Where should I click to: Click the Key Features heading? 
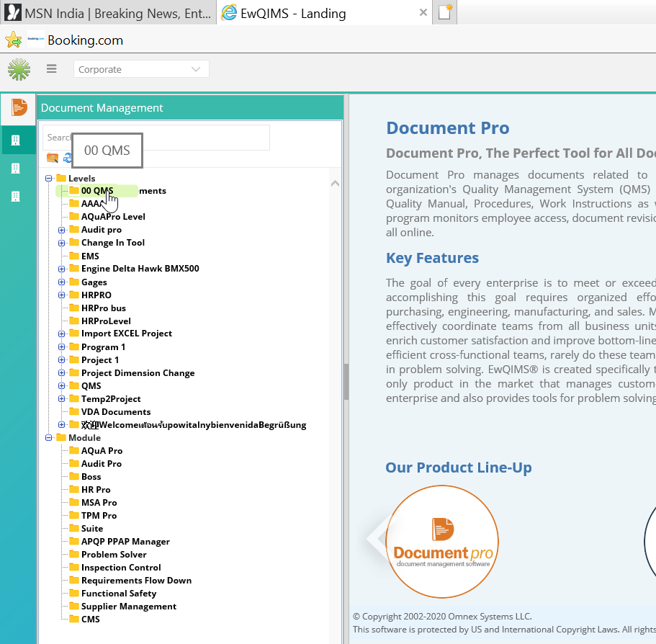click(432, 258)
